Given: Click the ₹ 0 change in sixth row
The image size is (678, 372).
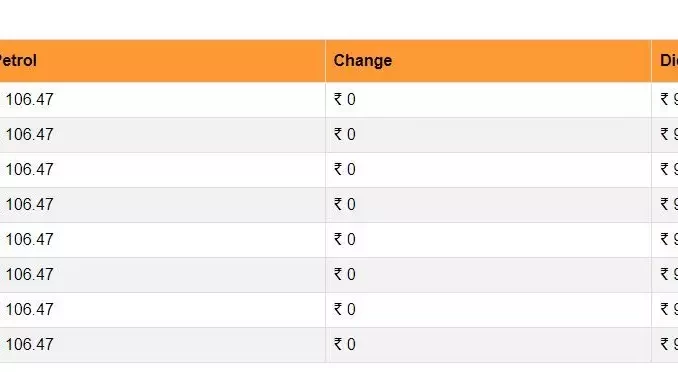Looking at the screenshot, I should 345,275.
